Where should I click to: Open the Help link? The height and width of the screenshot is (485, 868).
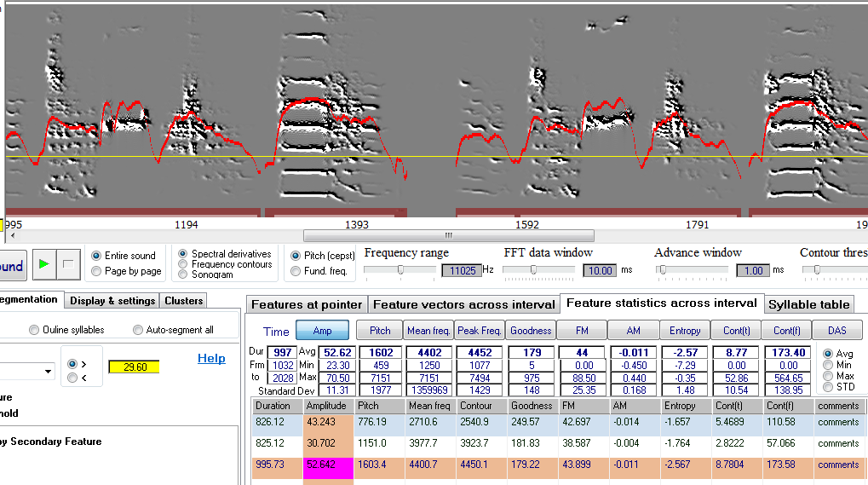pos(211,358)
